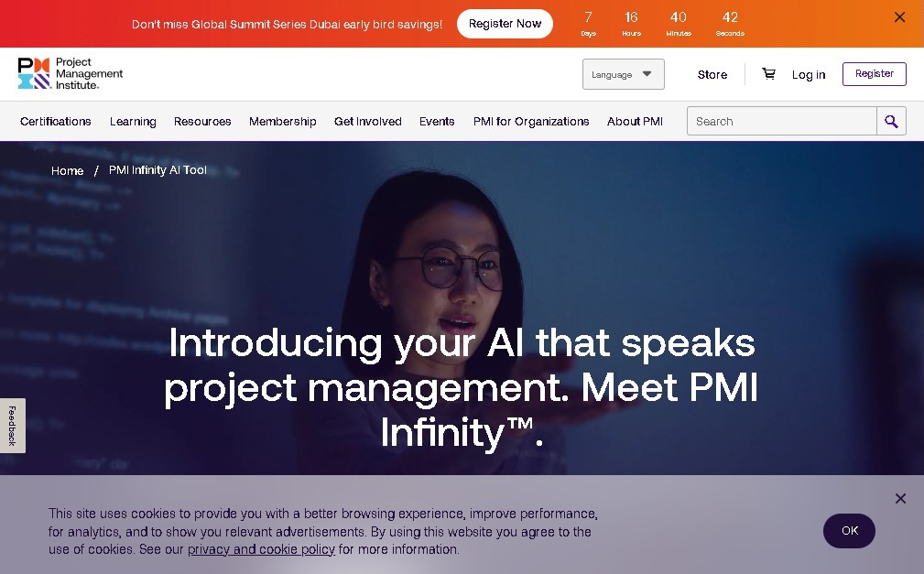
Task: Click the PMI logo
Action: [x=71, y=73]
